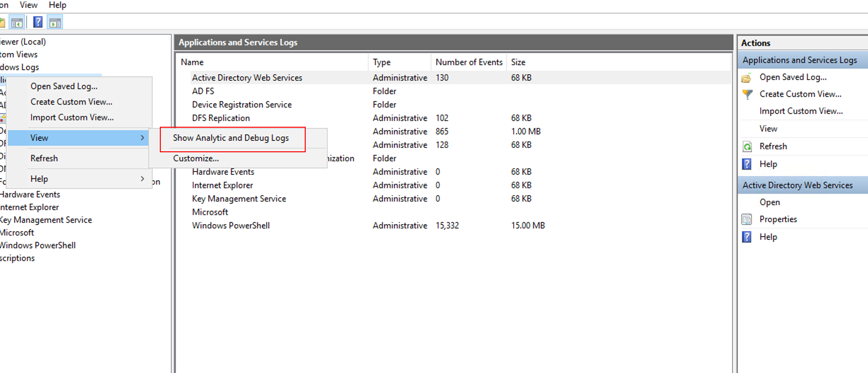Click Import Custom View... in the Actions pane
868x373 pixels.
pyautogui.click(x=801, y=111)
